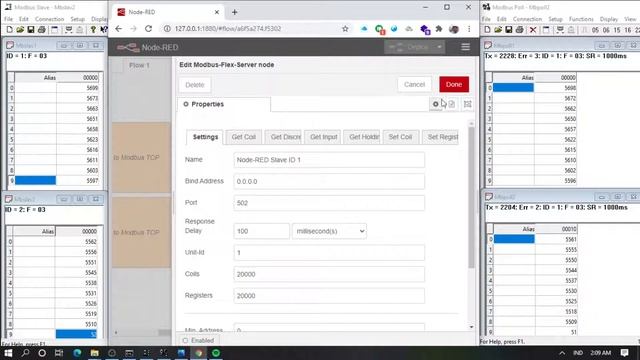Open Windows taskbar search
The height and width of the screenshot is (360, 640).
tap(25, 353)
